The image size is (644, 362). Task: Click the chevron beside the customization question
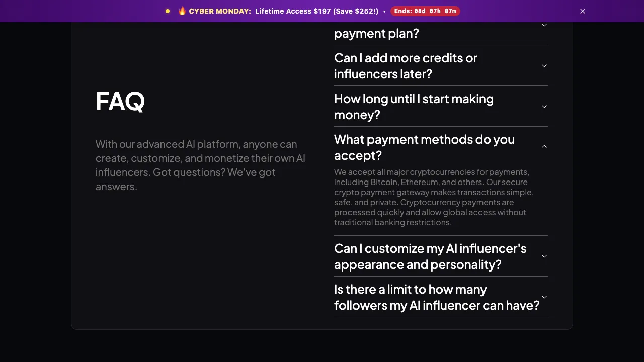pyautogui.click(x=544, y=256)
